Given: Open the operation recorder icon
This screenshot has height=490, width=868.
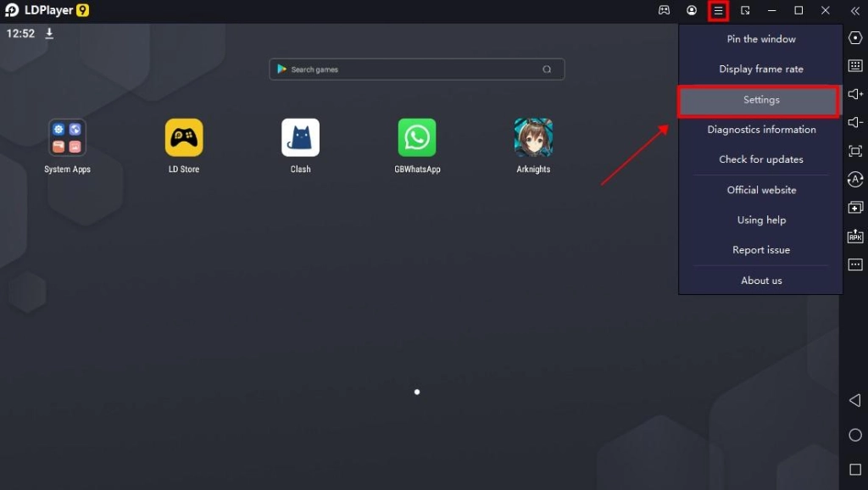Looking at the screenshot, I should 855,180.
